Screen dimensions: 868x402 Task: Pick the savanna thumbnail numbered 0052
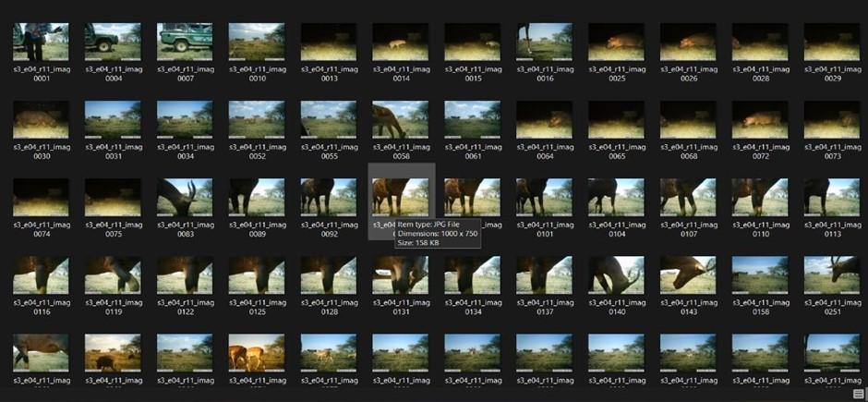coord(257,119)
